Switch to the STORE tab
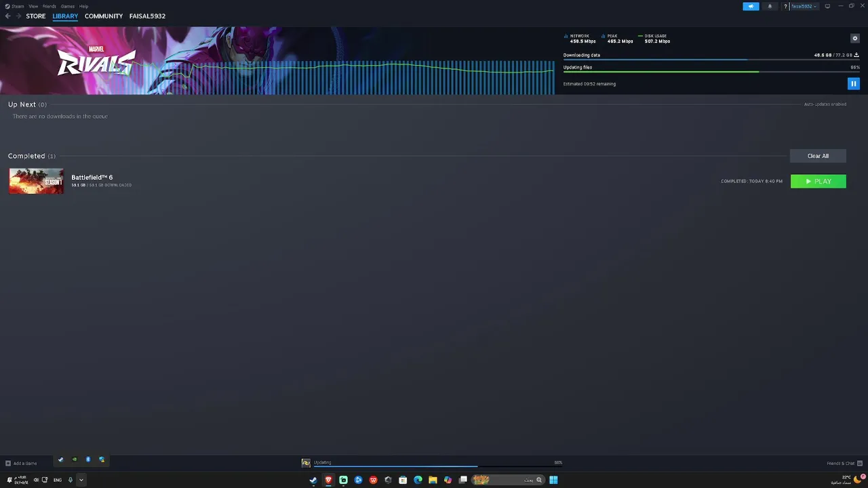Image resolution: width=868 pixels, height=488 pixels. tap(36, 16)
